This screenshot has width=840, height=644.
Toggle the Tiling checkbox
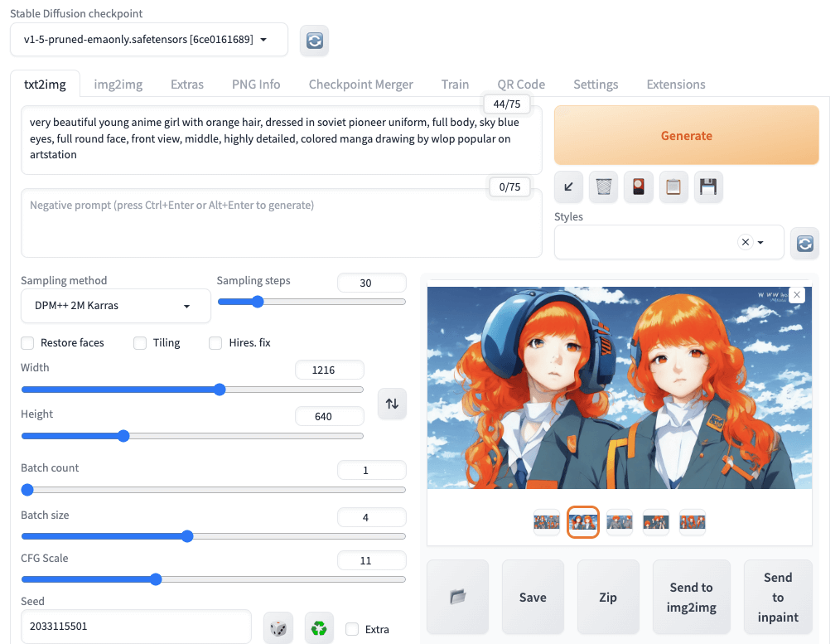[140, 343]
